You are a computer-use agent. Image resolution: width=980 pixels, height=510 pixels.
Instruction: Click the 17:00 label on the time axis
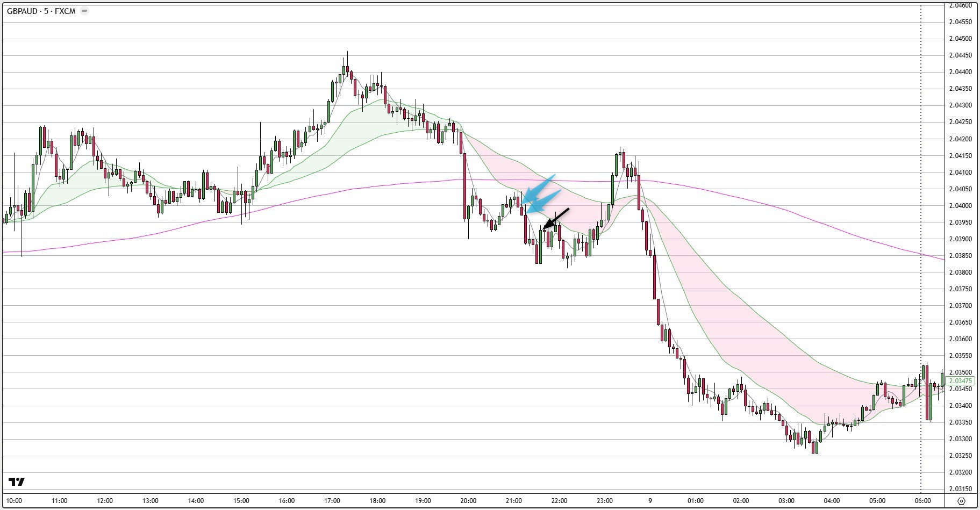332,501
